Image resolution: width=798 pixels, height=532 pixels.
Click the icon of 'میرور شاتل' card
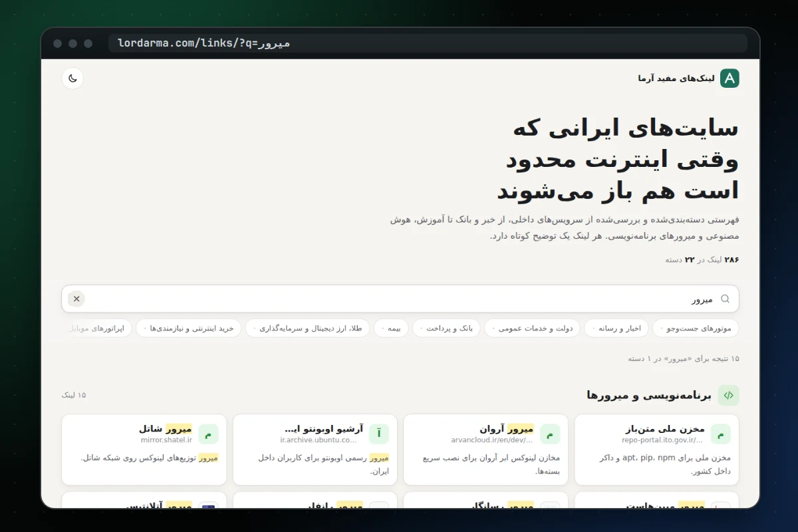click(x=208, y=434)
